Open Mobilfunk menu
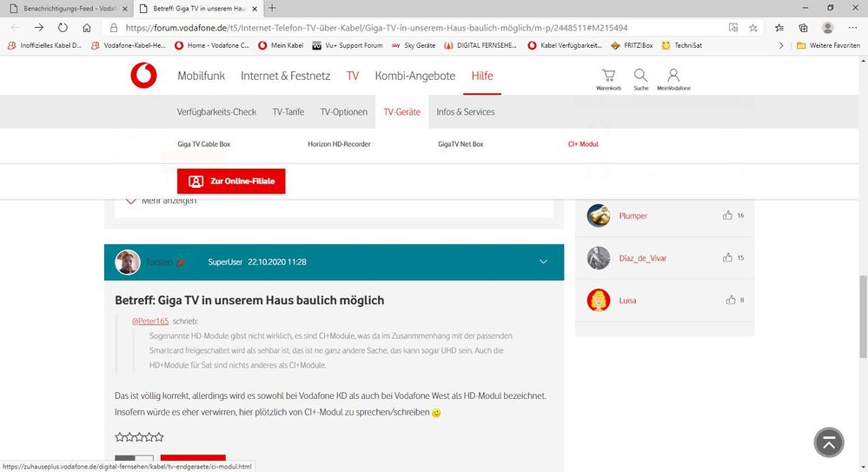The image size is (868, 472). click(201, 76)
